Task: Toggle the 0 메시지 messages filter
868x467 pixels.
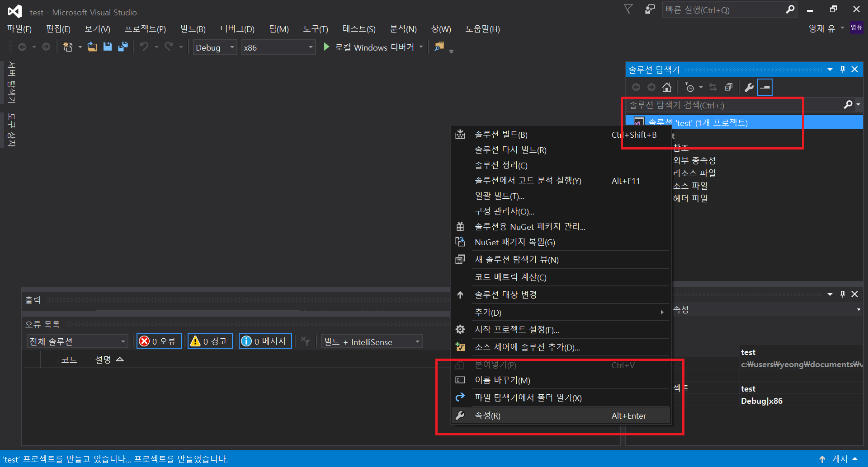Action: (x=265, y=341)
